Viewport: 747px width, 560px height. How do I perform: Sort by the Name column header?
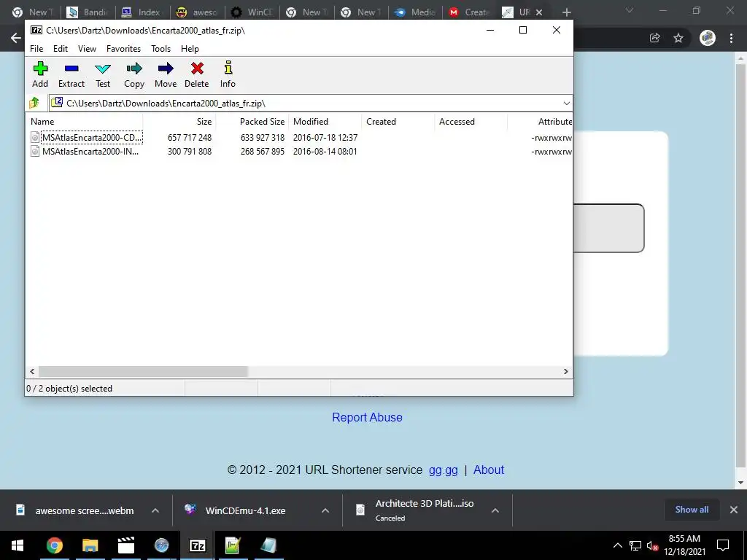click(x=85, y=122)
